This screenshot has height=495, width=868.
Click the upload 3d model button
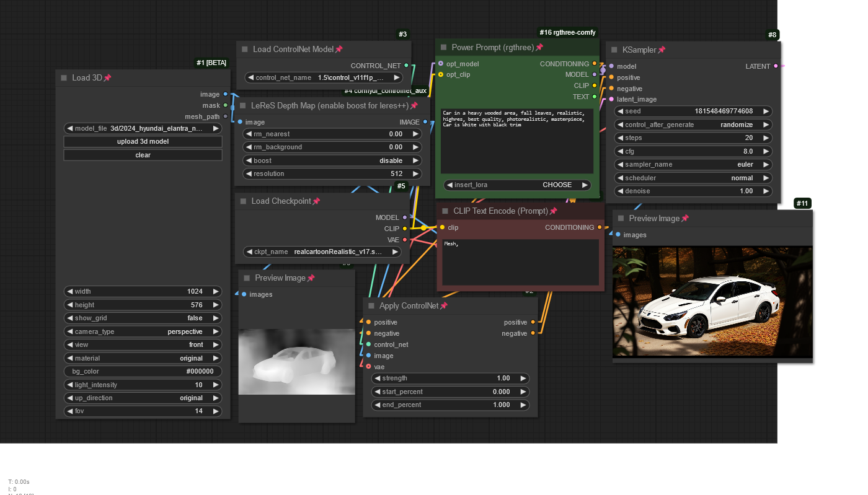[143, 141]
